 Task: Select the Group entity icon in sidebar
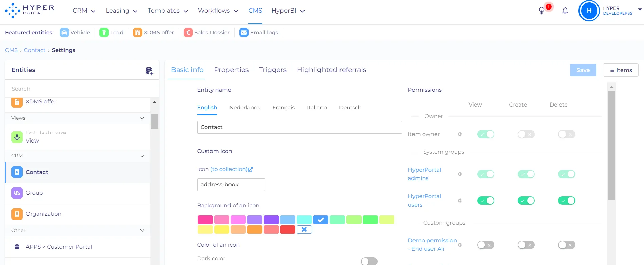[17, 193]
